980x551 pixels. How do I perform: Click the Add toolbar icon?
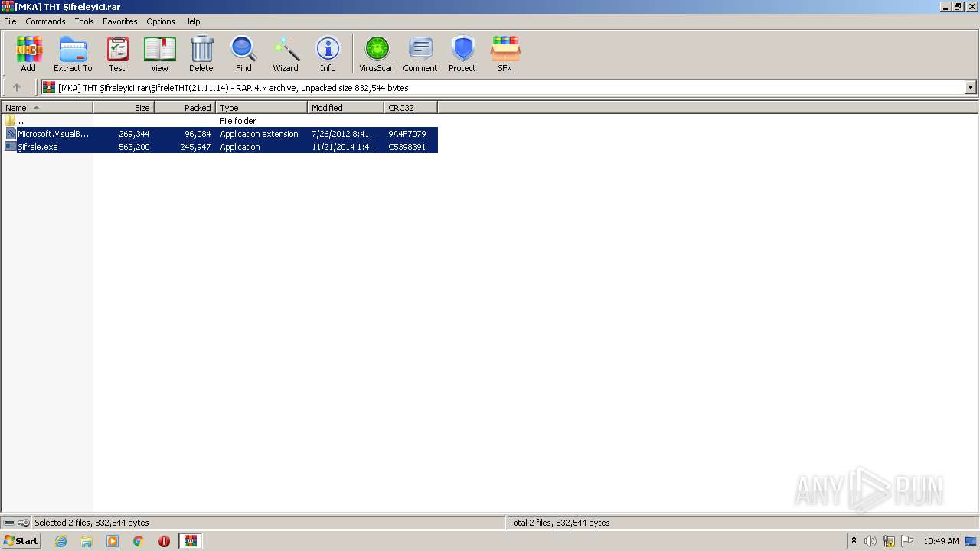coord(28,54)
